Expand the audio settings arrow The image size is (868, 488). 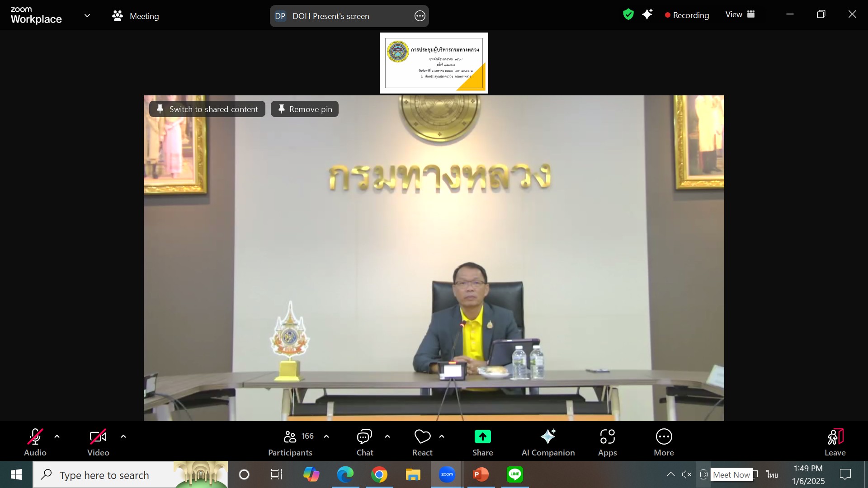pos(57,436)
